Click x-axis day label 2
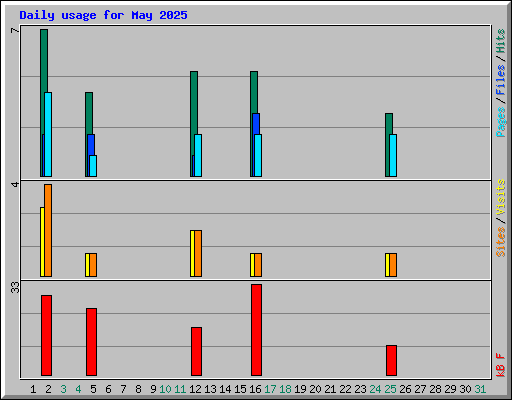The image size is (512, 400). pos(48,389)
